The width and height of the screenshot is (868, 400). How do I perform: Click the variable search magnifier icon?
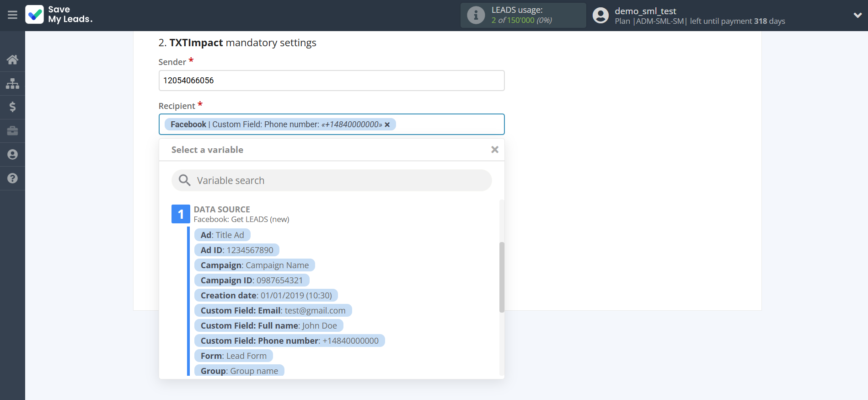[x=184, y=180]
